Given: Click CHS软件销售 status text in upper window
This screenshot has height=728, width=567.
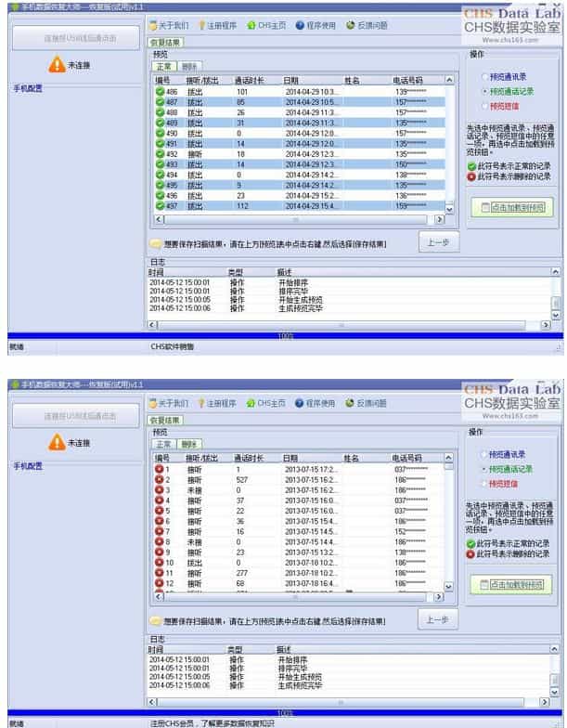Looking at the screenshot, I should [x=173, y=347].
